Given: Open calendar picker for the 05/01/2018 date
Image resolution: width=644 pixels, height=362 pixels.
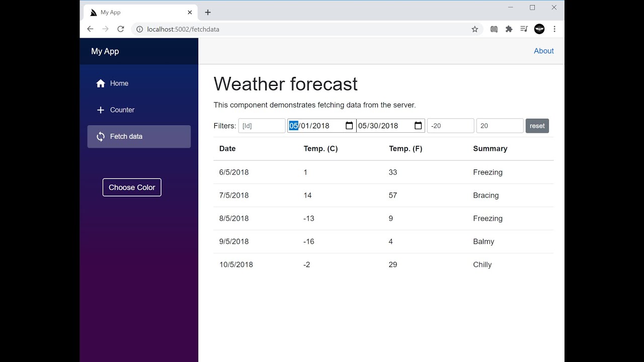Looking at the screenshot, I should point(349,126).
